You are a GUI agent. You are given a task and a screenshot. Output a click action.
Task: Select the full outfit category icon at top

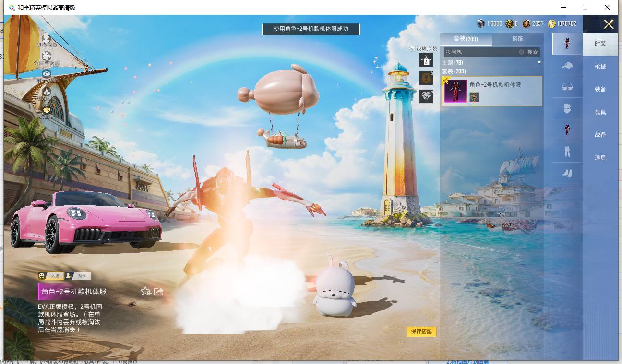[567, 44]
